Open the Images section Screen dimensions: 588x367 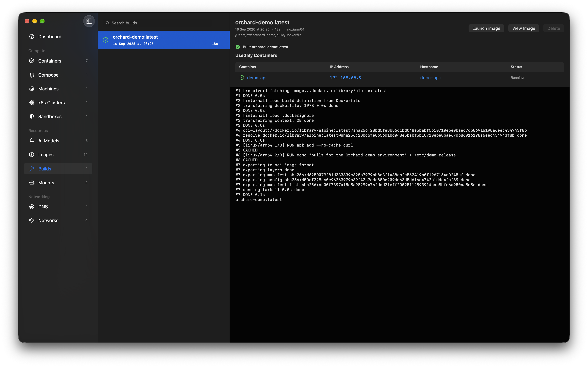(x=58, y=154)
